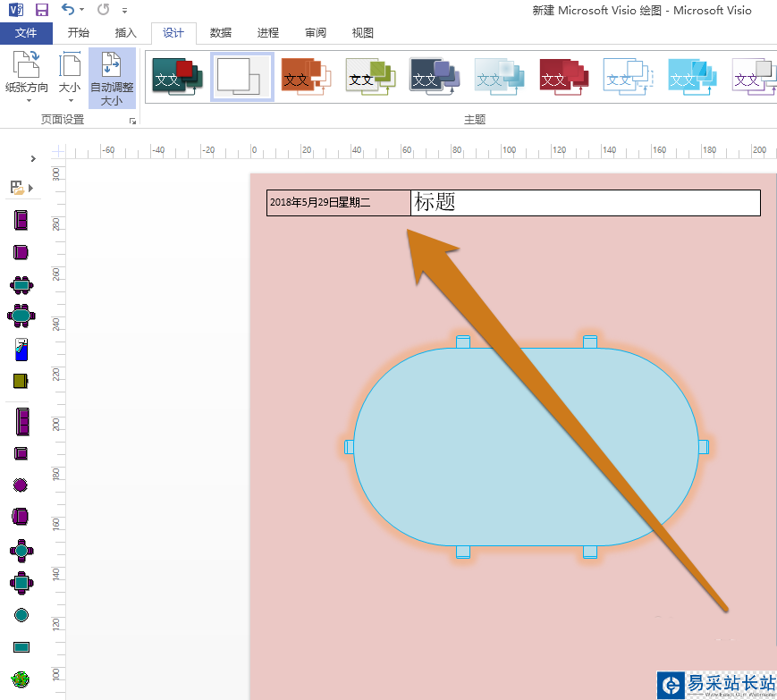Select the blue water cooler shape
Viewport: 777px width, 700px height.
coord(21,350)
